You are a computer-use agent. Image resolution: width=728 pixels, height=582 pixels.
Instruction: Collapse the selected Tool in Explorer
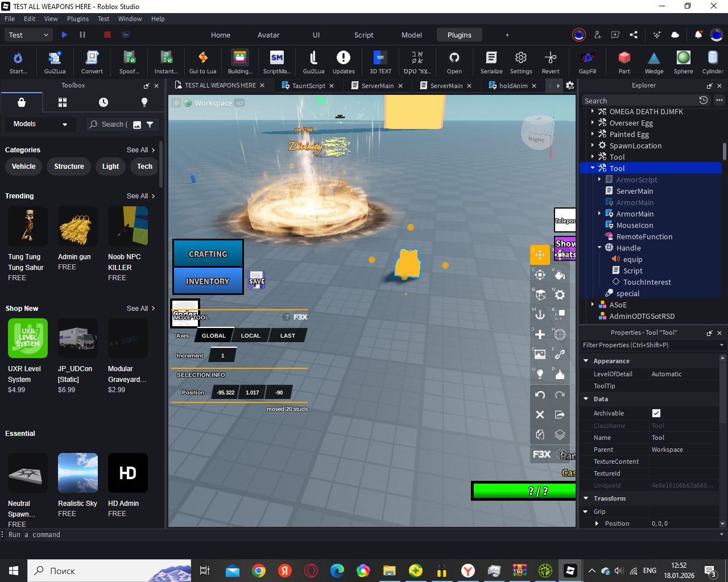coord(593,168)
